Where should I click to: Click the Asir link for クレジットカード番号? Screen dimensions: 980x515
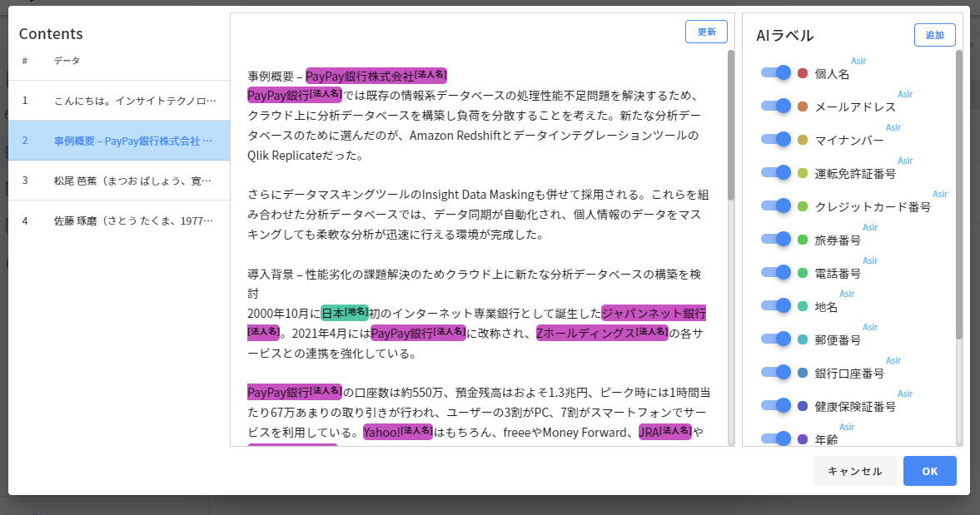(x=940, y=194)
